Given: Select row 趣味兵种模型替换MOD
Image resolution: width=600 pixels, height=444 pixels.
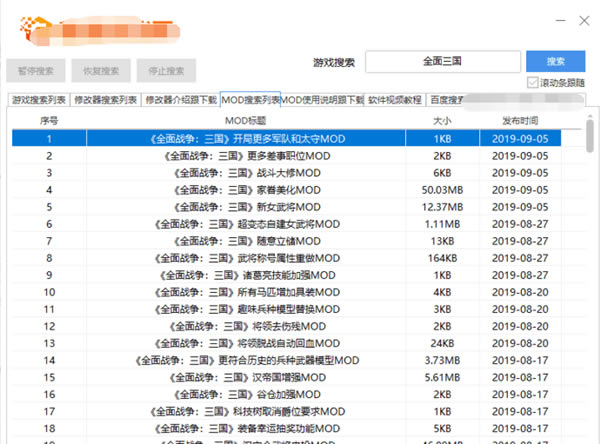Looking at the screenshot, I should click(286, 309).
